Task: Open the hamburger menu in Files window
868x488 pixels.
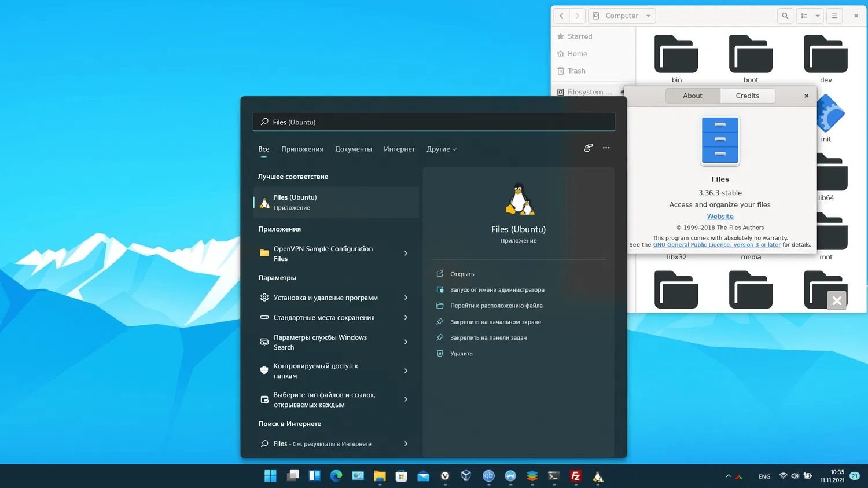Action: (x=834, y=16)
